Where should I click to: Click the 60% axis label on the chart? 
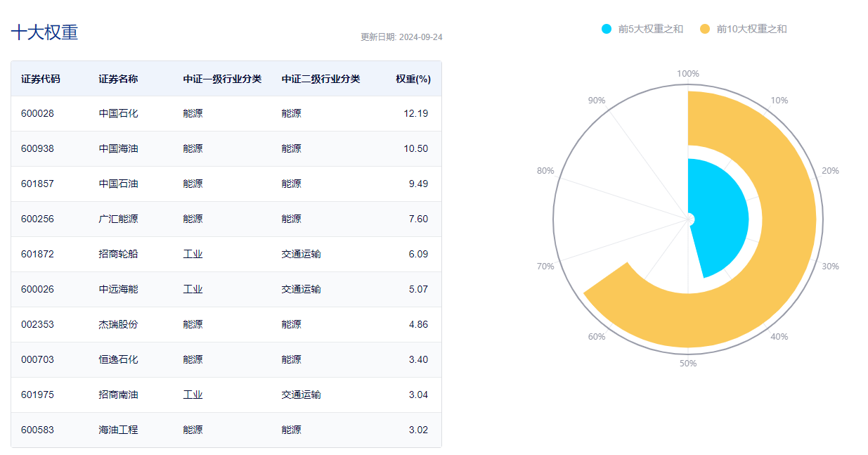pyautogui.click(x=597, y=337)
